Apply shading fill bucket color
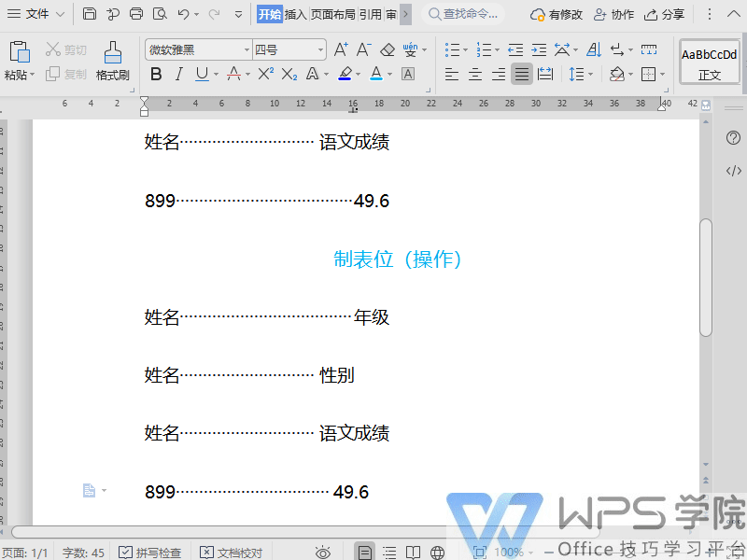 tap(617, 74)
